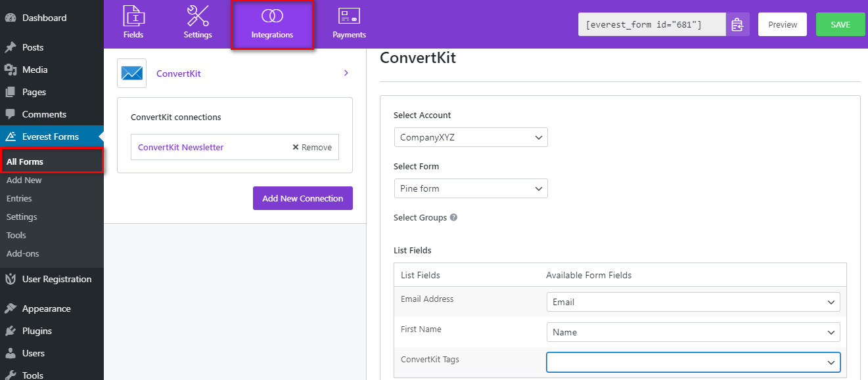Screen dimensions: 868x380
Task: Open the First Name field dropdown
Action: pos(693,332)
